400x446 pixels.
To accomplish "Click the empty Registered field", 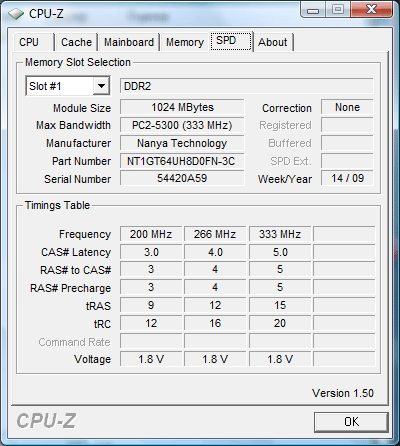I will pos(347,125).
